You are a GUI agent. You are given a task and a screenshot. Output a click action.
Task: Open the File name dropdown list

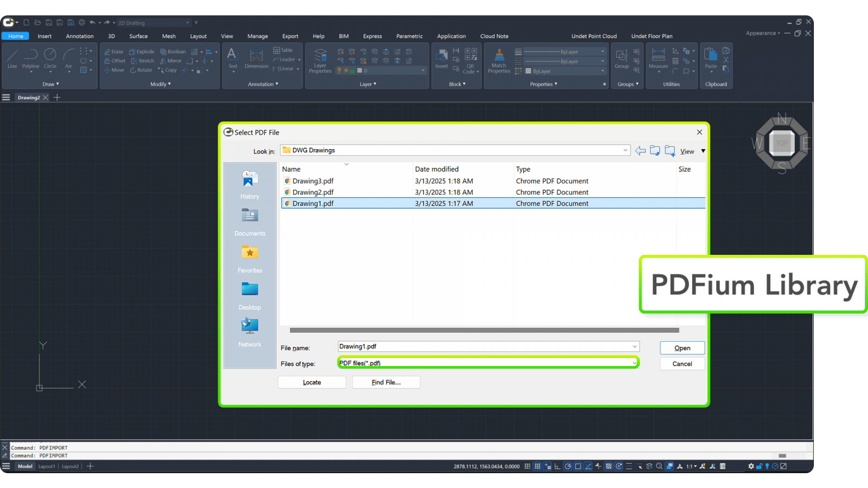click(x=634, y=346)
